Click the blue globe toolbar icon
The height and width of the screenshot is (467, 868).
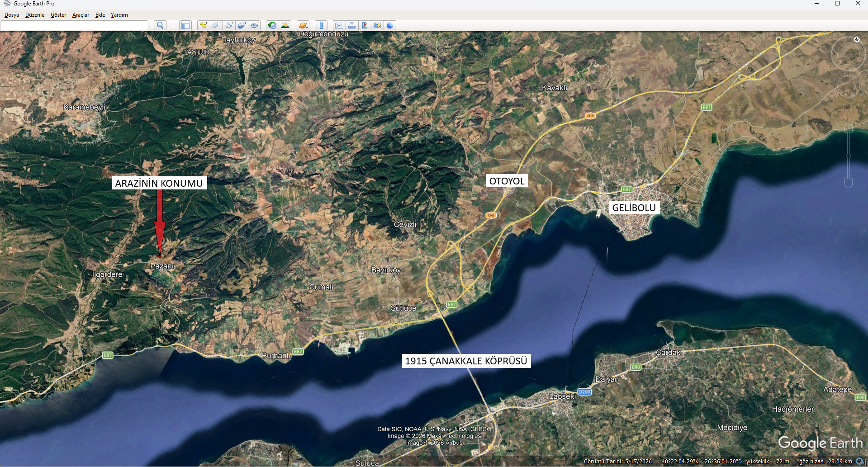point(390,25)
